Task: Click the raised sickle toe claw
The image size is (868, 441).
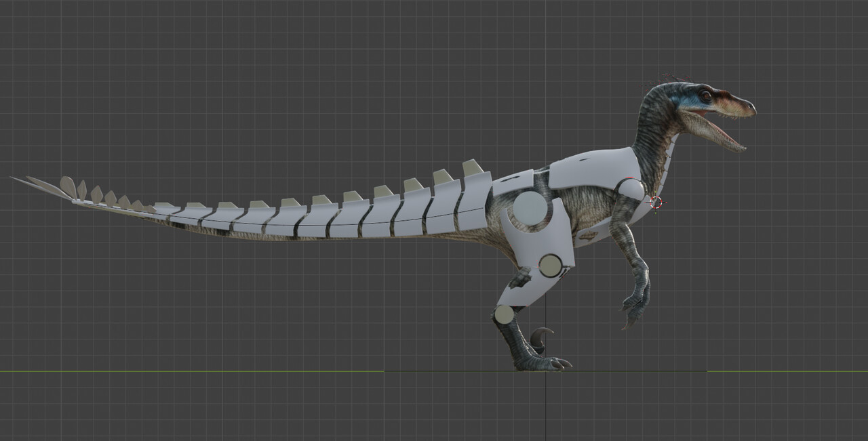Action: 540,337
